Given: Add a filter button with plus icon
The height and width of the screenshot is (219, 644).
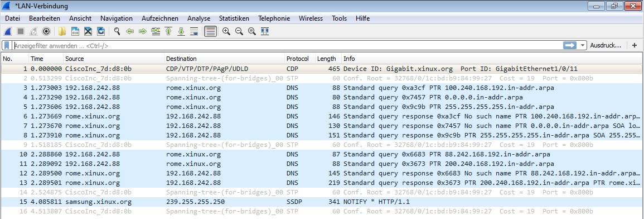Looking at the screenshot, I should coord(635,45).
